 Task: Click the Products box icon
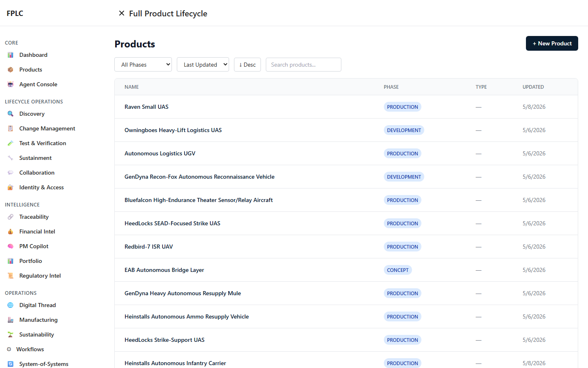11,70
